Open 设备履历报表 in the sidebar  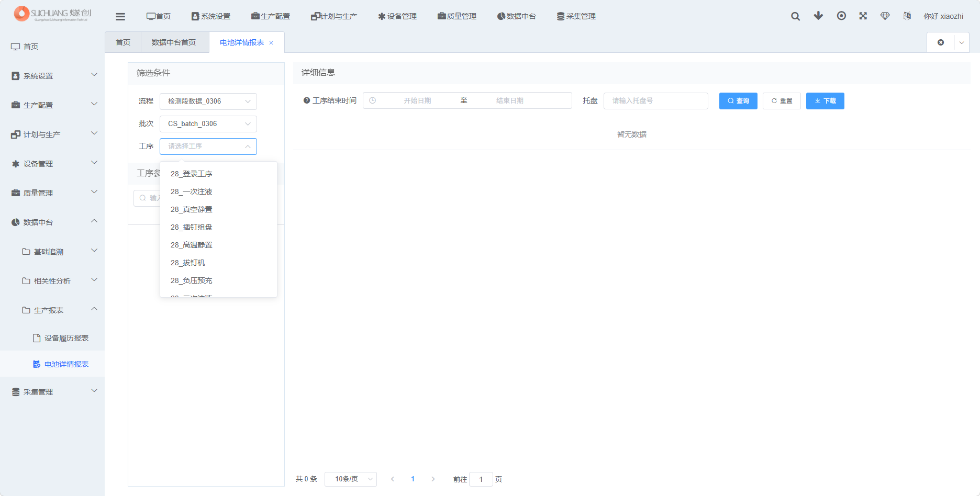tap(52, 338)
